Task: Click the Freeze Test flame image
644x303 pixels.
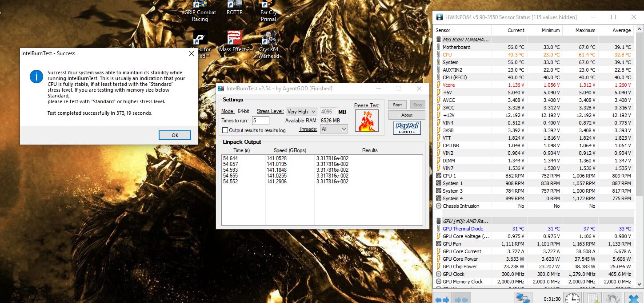Action: click(x=367, y=121)
